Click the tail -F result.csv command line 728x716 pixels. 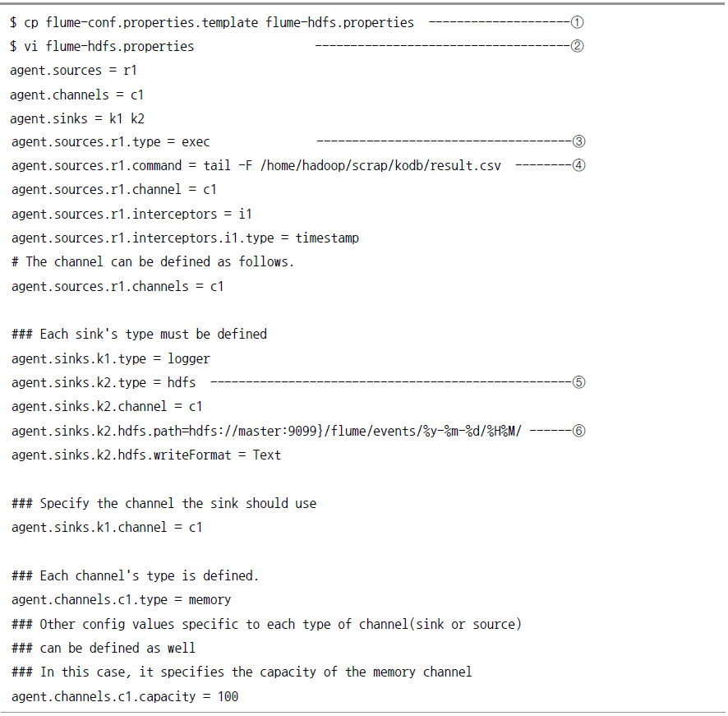pos(256,166)
